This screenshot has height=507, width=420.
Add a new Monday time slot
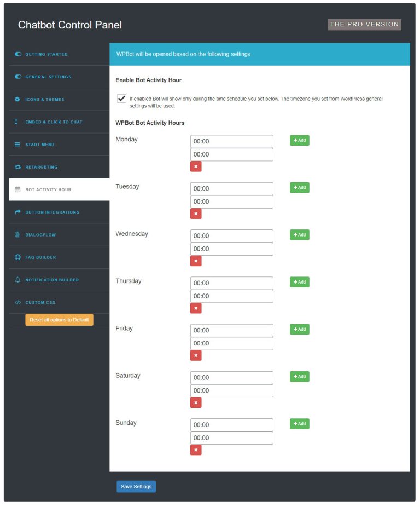click(x=299, y=140)
